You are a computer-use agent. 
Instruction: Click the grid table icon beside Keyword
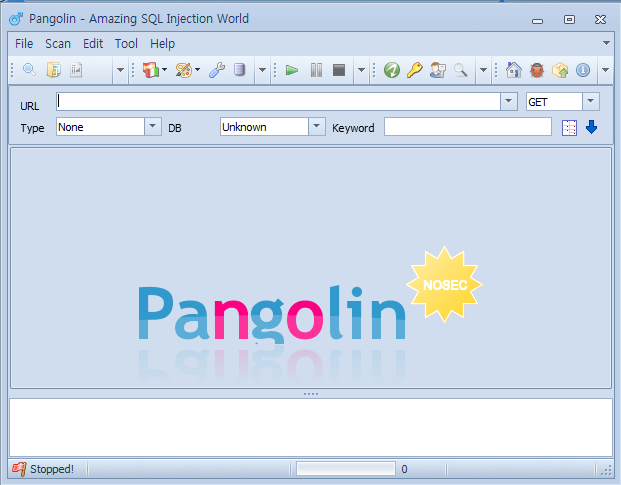coord(569,128)
